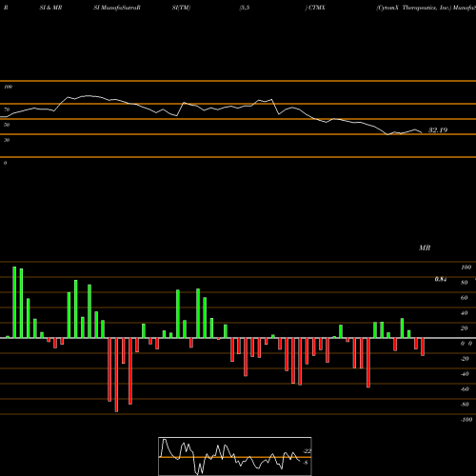476x476 pixels.
Task: Click the RSI axis label 30
Action: (7, 140)
